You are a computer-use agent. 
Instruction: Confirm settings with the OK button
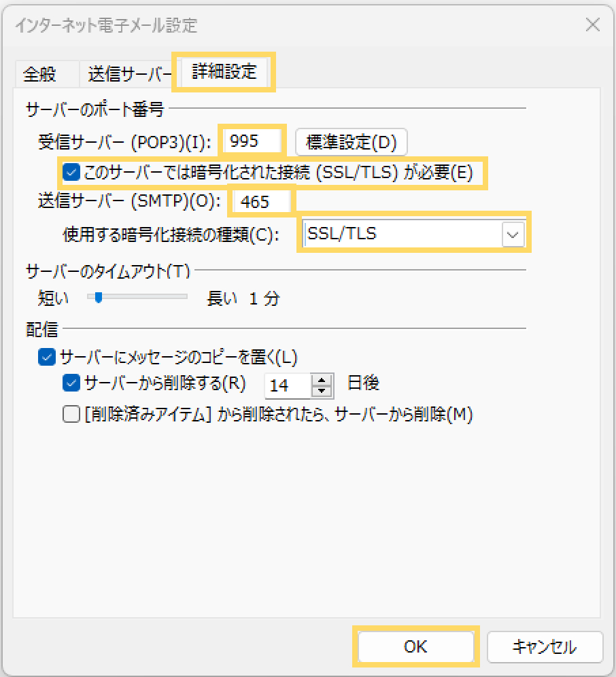point(415,646)
